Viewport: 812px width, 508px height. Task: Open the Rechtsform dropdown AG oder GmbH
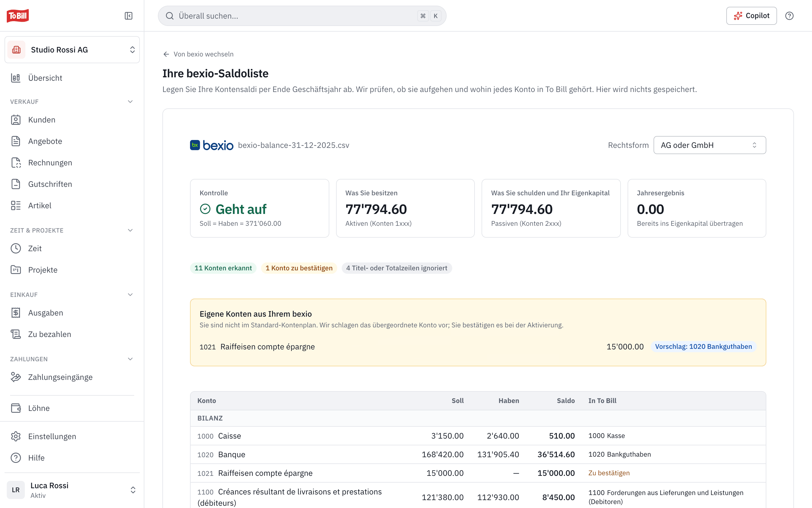[x=710, y=145]
